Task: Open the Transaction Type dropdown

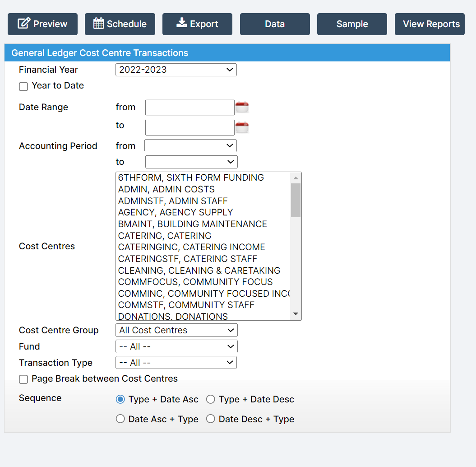Action: (176, 363)
